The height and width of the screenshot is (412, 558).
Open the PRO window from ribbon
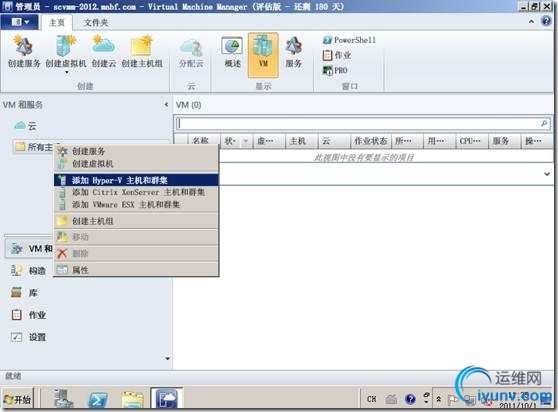(335, 70)
